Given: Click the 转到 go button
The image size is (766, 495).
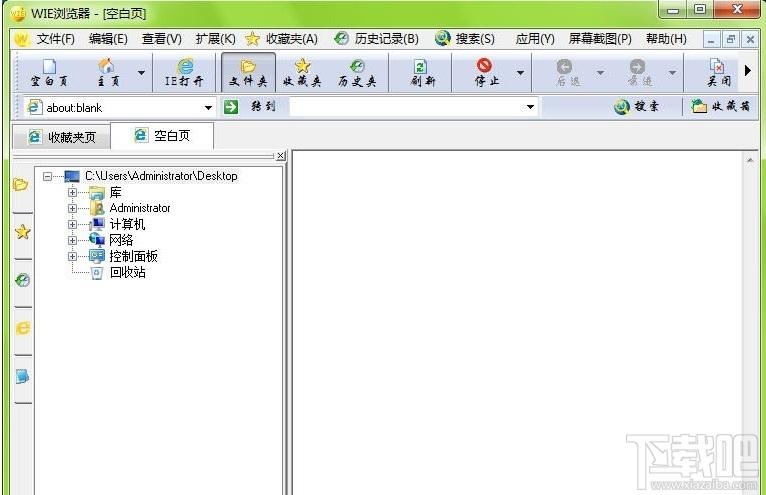Looking at the screenshot, I should (x=252, y=107).
